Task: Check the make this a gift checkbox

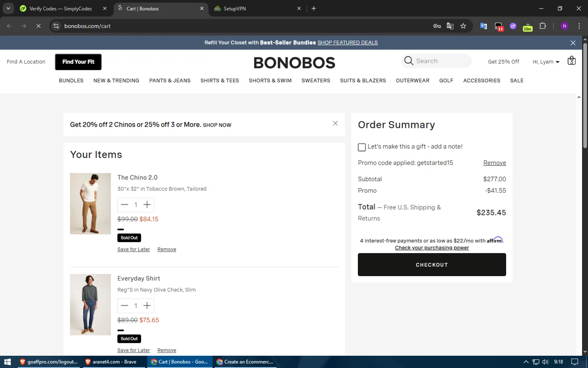Action: pos(362,147)
